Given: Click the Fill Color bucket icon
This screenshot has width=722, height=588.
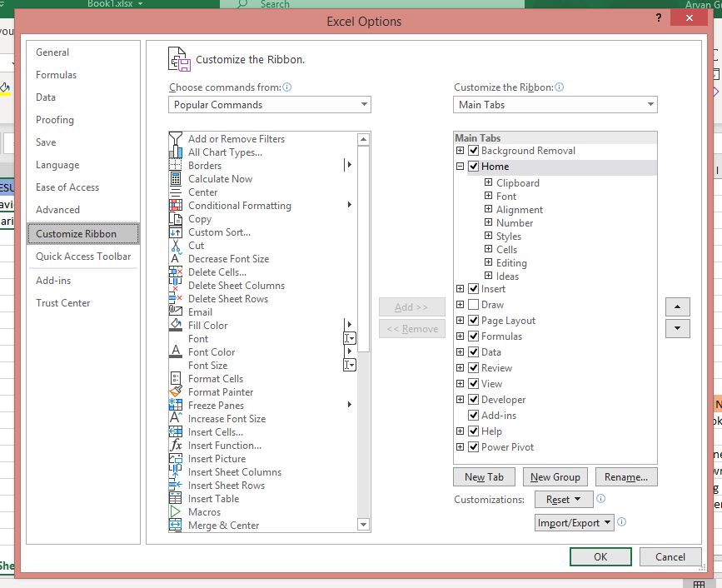Looking at the screenshot, I should click(x=176, y=325).
